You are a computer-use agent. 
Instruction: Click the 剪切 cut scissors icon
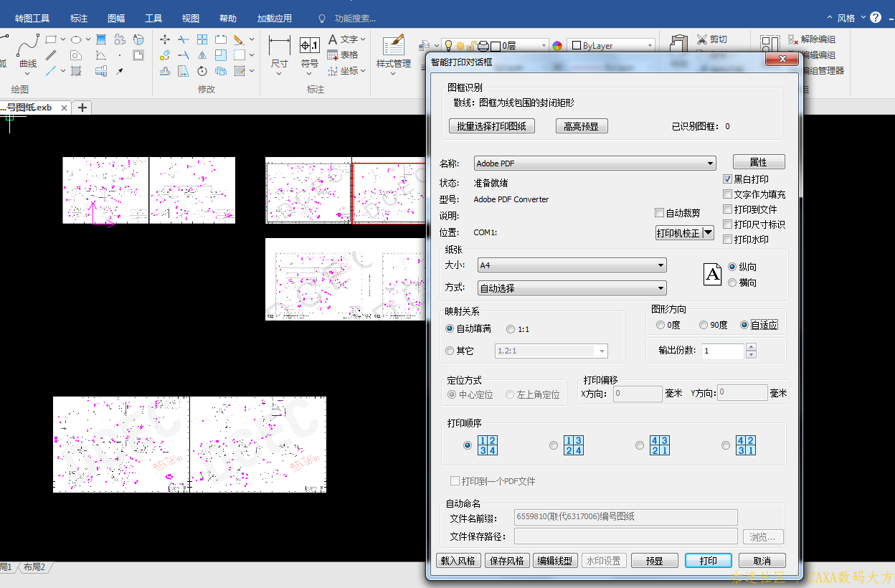(702, 39)
